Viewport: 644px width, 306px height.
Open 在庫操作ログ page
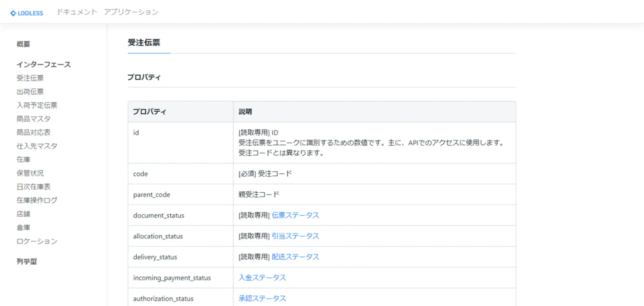(37, 200)
